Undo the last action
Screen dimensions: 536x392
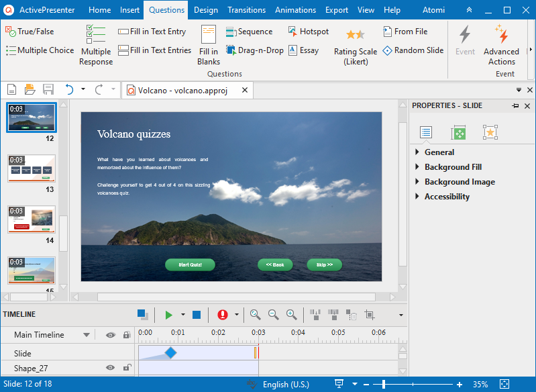pyautogui.click(x=69, y=90)
